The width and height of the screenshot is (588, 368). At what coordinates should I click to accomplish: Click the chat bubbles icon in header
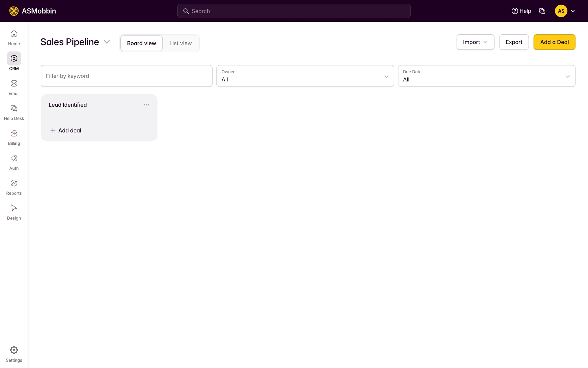click(542, 11)
